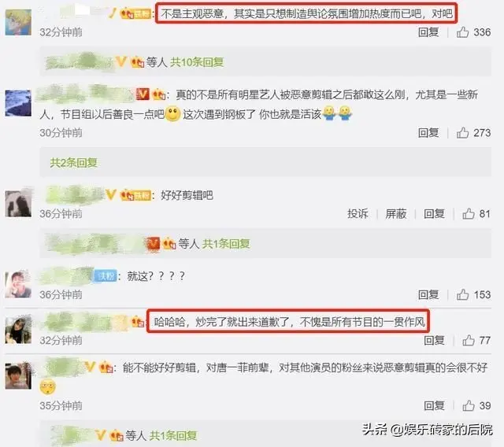Like the '哈哈哈，炒完了' comment with 77
Image resolution: width=504 pixels, height=447 pixels.
pyautogui.click(x=469, y=341)
